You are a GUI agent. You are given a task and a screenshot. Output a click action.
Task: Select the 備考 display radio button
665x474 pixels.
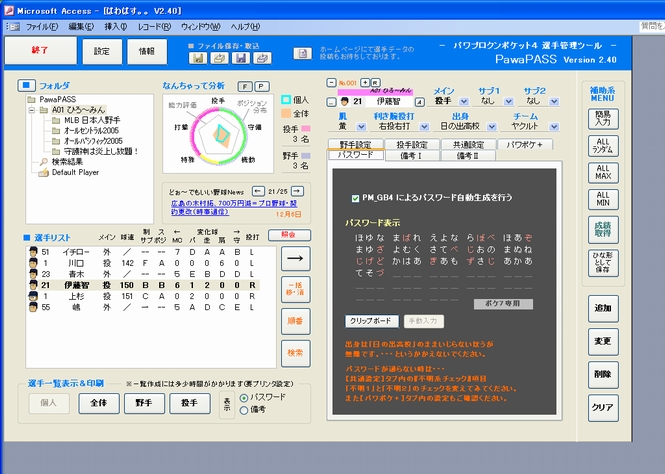tap(244, 410)
